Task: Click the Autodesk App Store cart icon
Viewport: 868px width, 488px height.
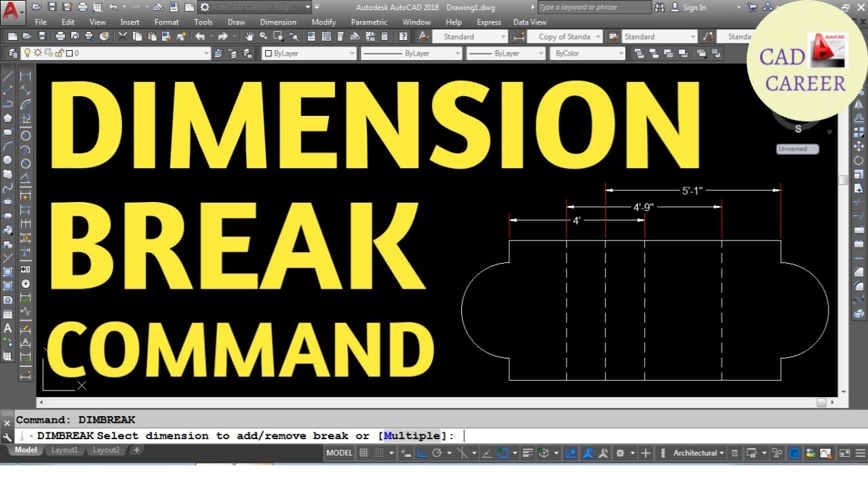Action: click(752, 7)
